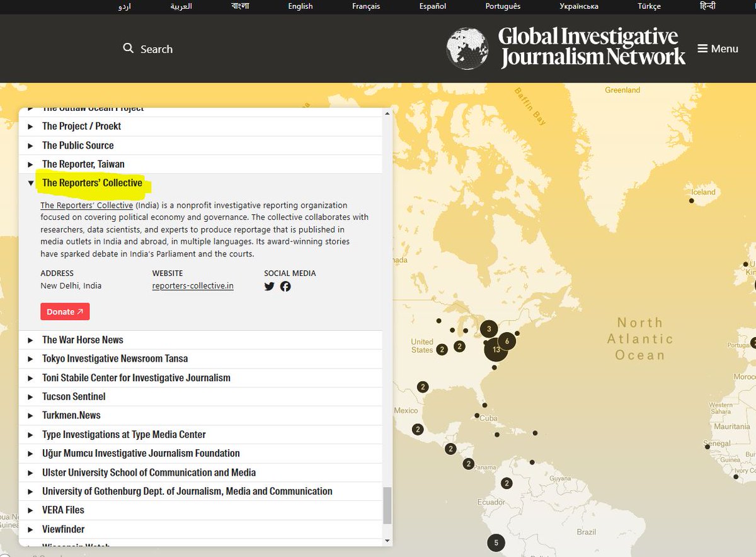
Task: Click the 'Greenland' map label
Action: (x=622, y=90)
